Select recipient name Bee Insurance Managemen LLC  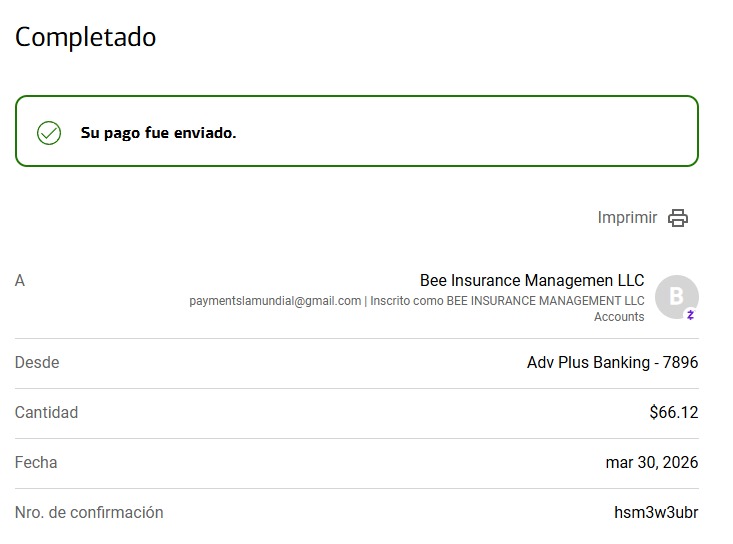[x=532, y=280]
